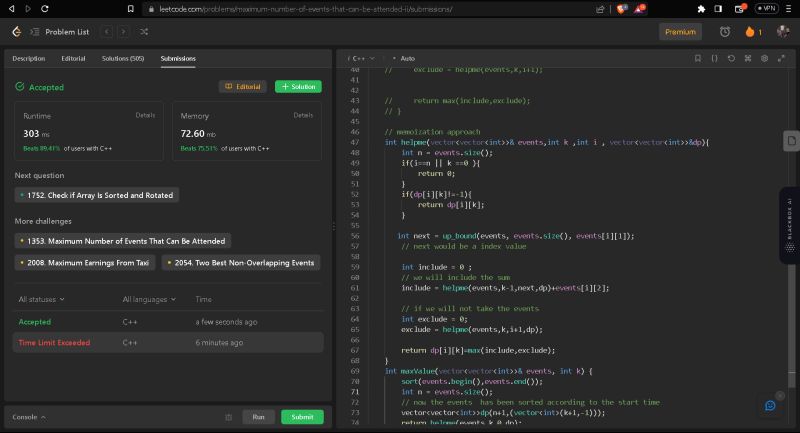Open the notes icon at the right edge
Viewport: 800px width, 433px height.
[x=791, y=141]
